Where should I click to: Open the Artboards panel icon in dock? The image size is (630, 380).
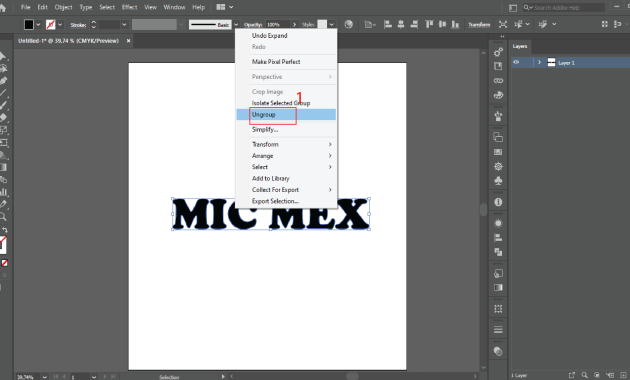coord(498,137)
